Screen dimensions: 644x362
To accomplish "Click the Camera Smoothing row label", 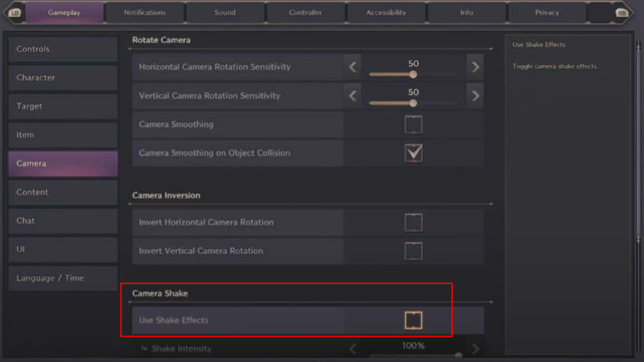I will point(176,124).
